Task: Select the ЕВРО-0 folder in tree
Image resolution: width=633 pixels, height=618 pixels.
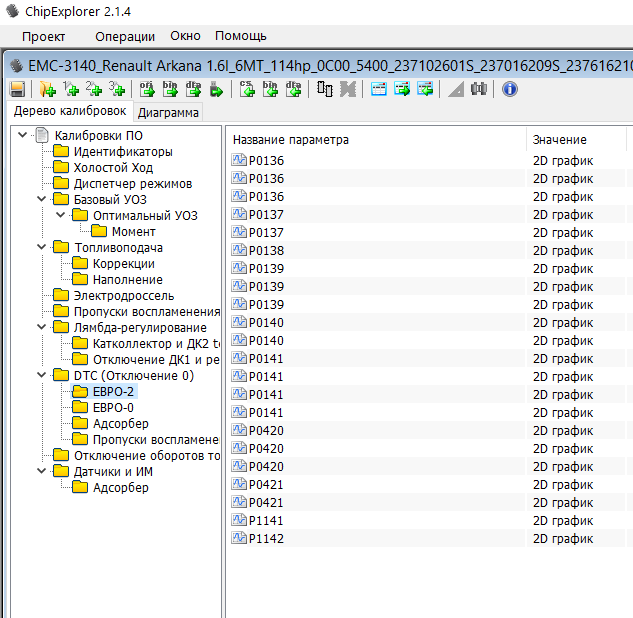Action: pyautogui.click(x=113, y=407)
